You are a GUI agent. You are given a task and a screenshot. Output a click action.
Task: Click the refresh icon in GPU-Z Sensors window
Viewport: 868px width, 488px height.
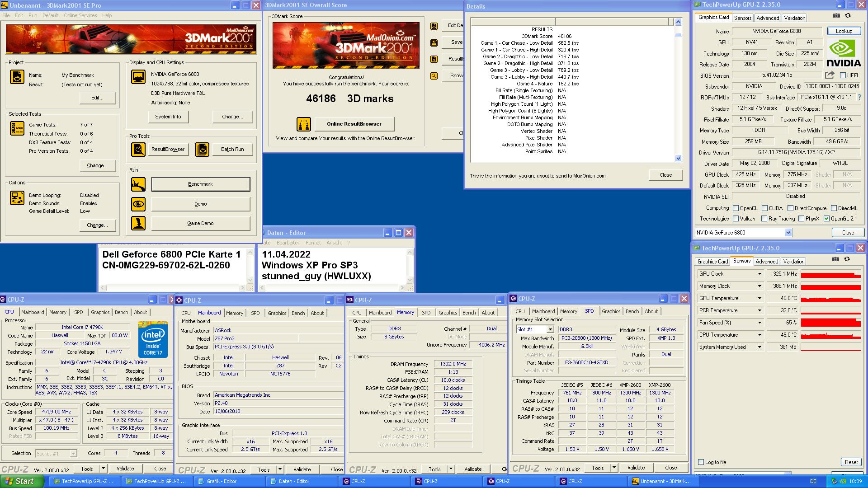[847, 259]
